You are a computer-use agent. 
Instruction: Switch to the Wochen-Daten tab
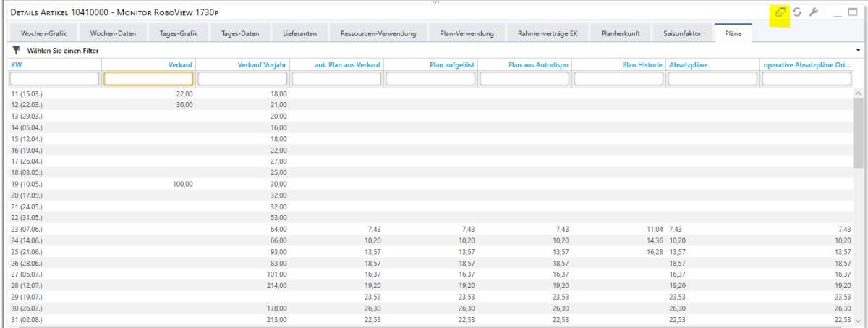[x=113, y=33]
